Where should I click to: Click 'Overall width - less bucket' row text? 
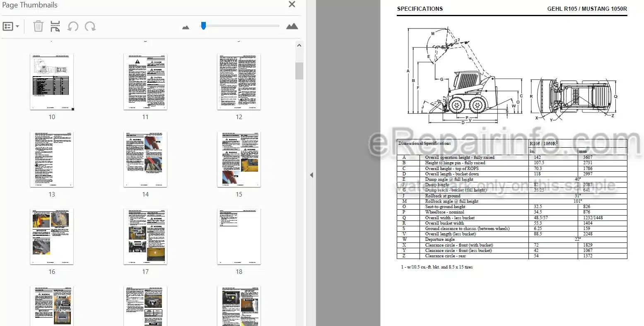point(450,218)
